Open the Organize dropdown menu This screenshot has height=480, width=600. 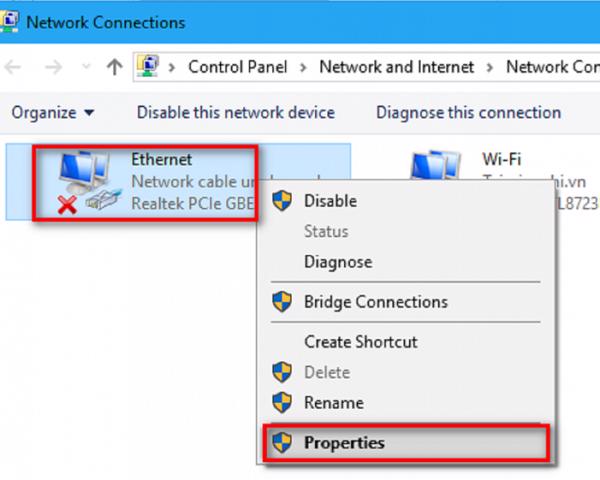(54, 112)
